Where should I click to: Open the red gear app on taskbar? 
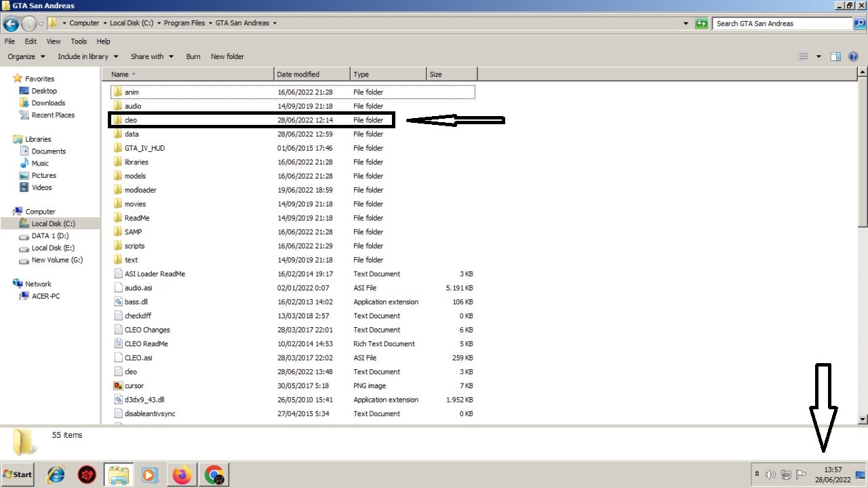[87, 475]
